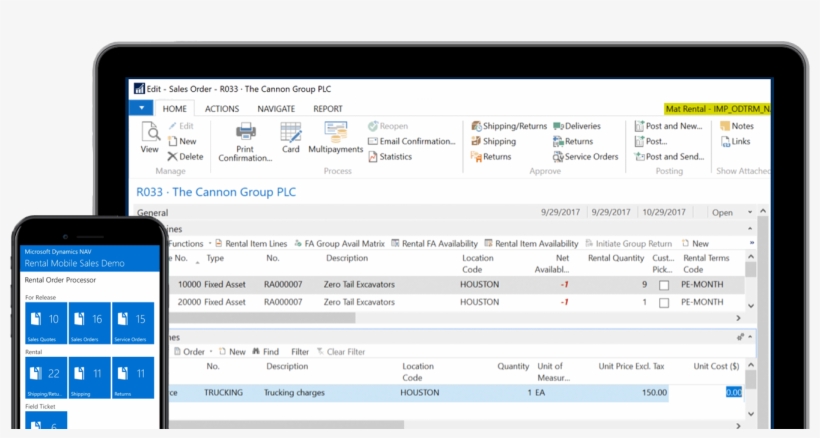Tap Sales Orders tile showing 16
This screenshot has width=820, height=438.
pos(89,323)
